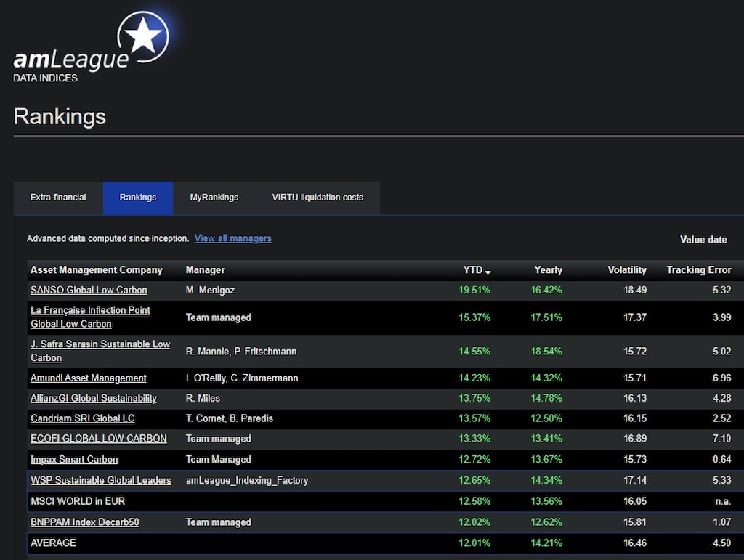This screenshot has height=560, width=744.
Task: Click manager amLeague_Indexing_Factory
Action: [247, 480]
